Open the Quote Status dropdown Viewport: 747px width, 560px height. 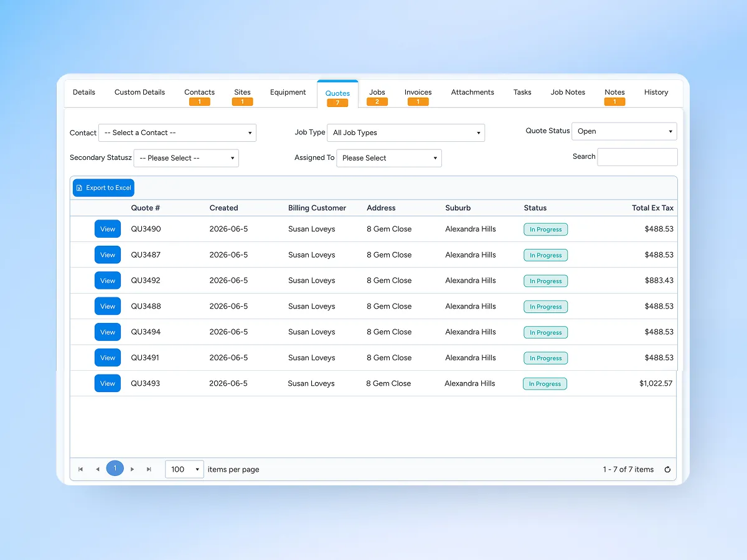point(624,131)
